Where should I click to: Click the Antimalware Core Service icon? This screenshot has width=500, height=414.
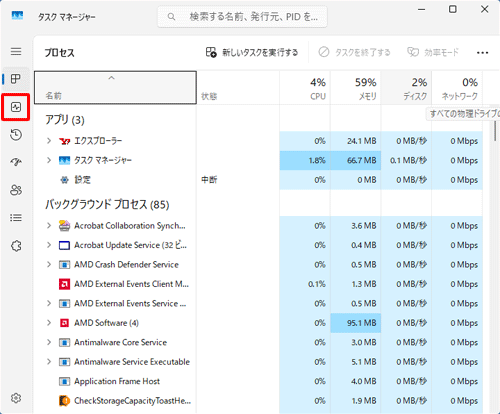pos(64,342)
